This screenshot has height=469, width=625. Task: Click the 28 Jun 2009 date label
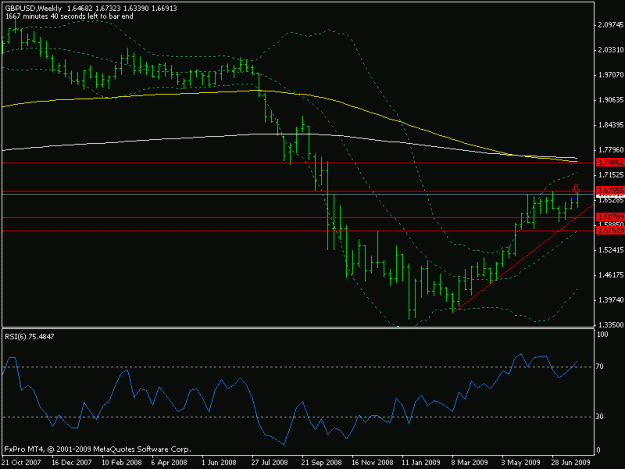(x=571, y=463)
